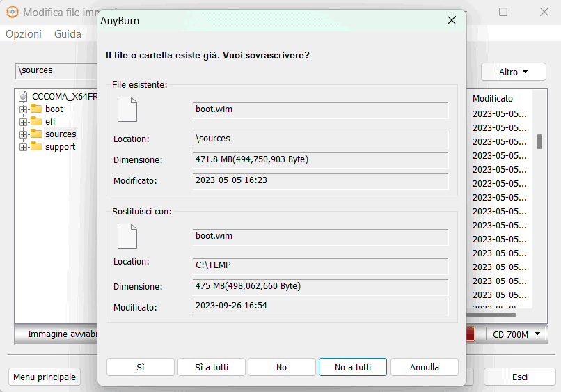
Task: Click the replacement file document icon
Action: click(x=127, y=236)
